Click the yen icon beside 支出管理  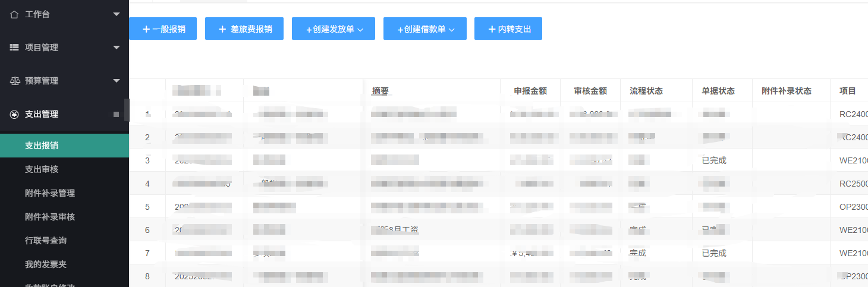coord(15,114)
